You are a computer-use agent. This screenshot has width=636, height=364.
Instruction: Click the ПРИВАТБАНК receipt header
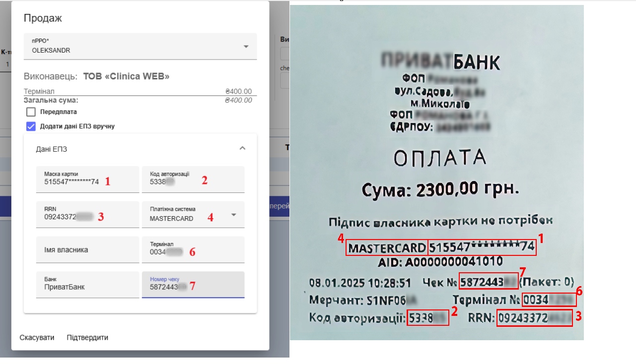441,61
